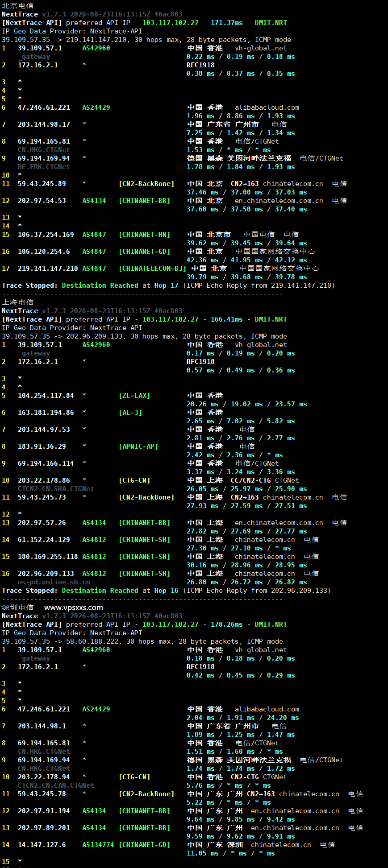Click IP address 203.22.178.94
The width and height of the screenshot is (388, 868).
pos(44,777)
